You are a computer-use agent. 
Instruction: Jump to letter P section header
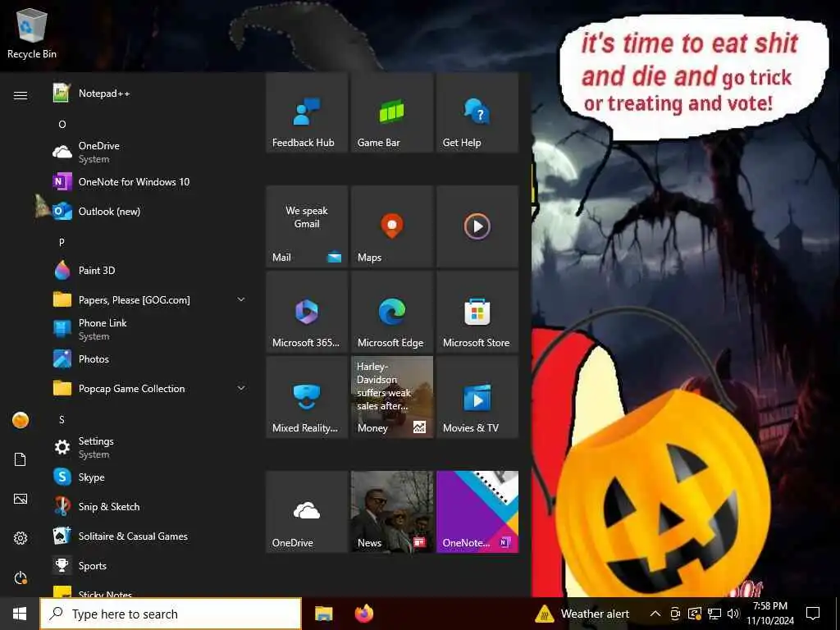(62, 242)
